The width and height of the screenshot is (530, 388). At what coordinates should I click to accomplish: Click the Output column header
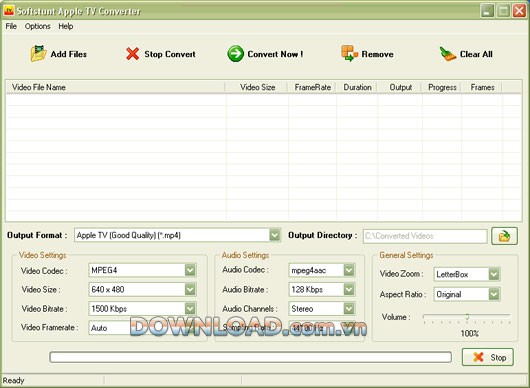(x=400, y=87)
